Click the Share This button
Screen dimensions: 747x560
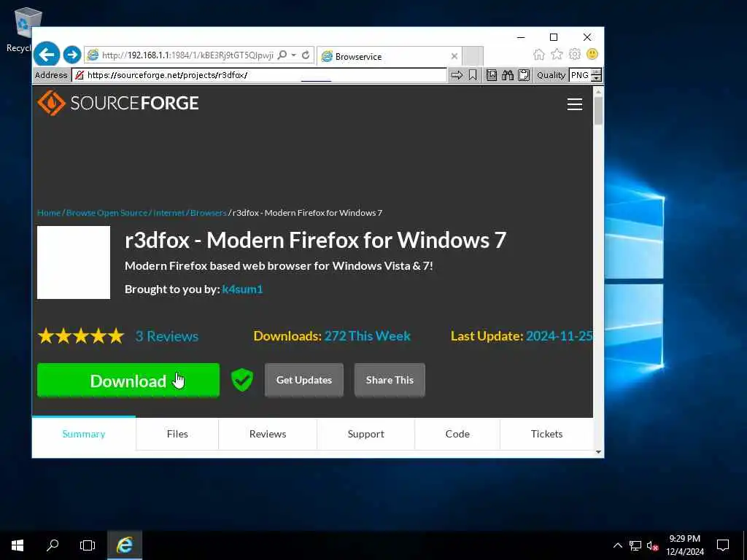pyautogui.click(x=390, y=380)
